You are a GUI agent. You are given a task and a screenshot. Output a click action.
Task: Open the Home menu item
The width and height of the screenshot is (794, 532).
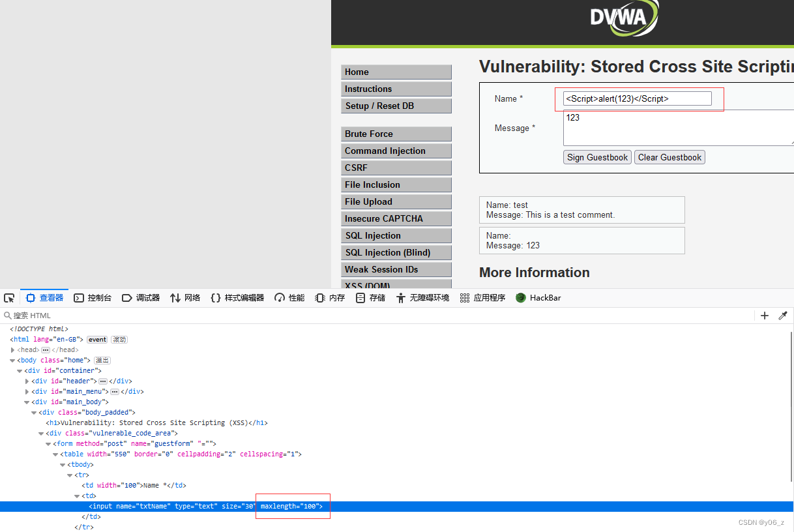396,72
